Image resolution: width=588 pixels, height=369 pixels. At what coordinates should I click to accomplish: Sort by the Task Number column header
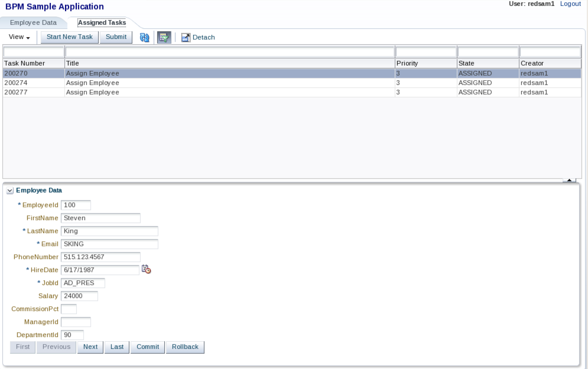[x=34, y=64]
